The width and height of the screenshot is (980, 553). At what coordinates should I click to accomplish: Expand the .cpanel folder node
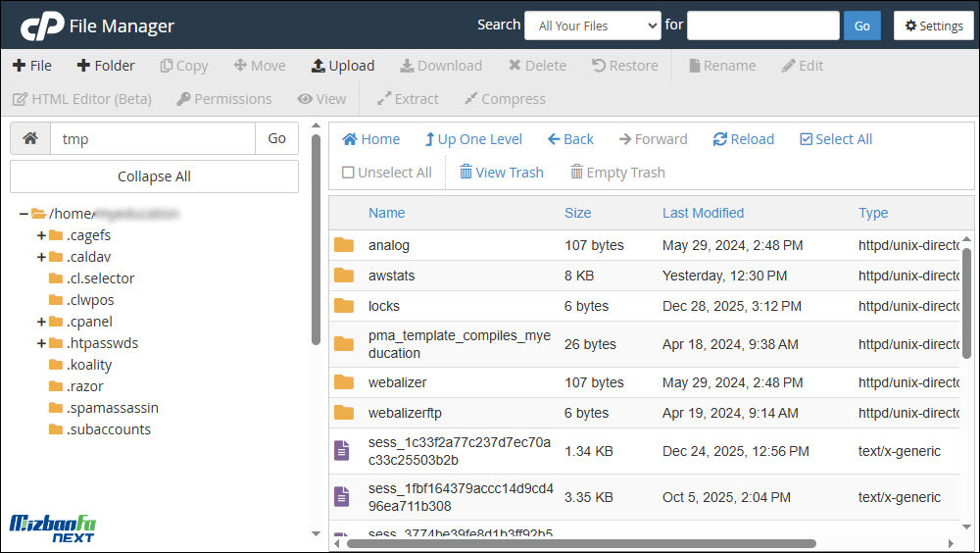pos(41,322)
